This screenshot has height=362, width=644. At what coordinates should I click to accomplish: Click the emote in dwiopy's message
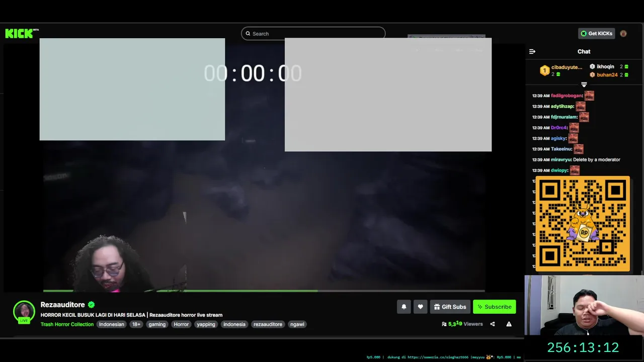pyautogui.click(x=575, y=170)
